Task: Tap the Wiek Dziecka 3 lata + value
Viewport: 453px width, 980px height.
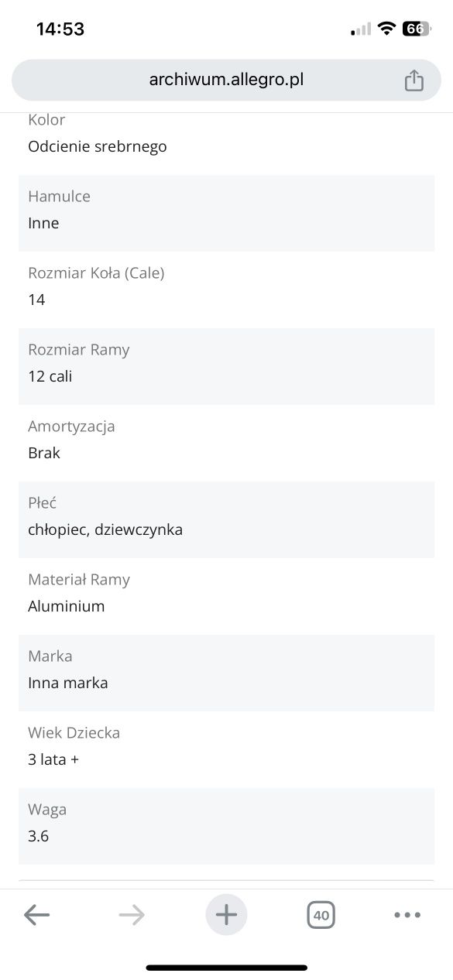Action: [53, 759]
